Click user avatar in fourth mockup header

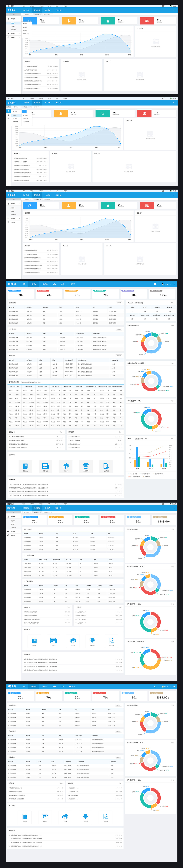[163, 284]
